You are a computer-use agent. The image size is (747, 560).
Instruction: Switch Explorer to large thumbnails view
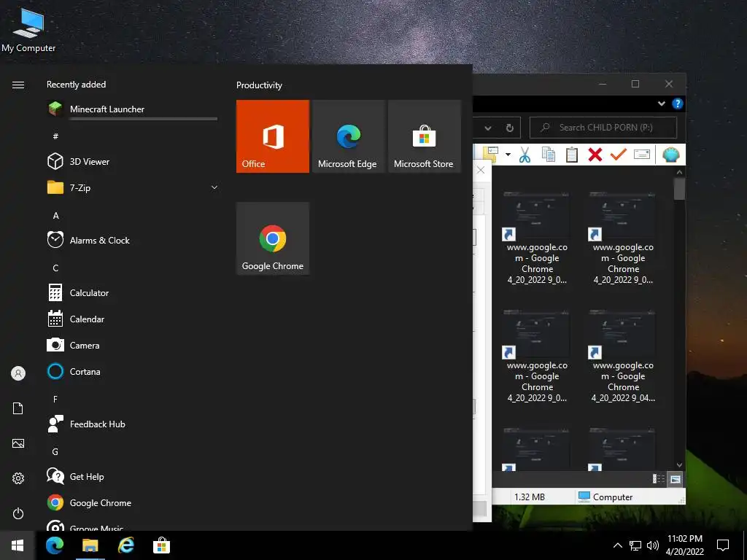pyautogui.click(x=675, y=479)
